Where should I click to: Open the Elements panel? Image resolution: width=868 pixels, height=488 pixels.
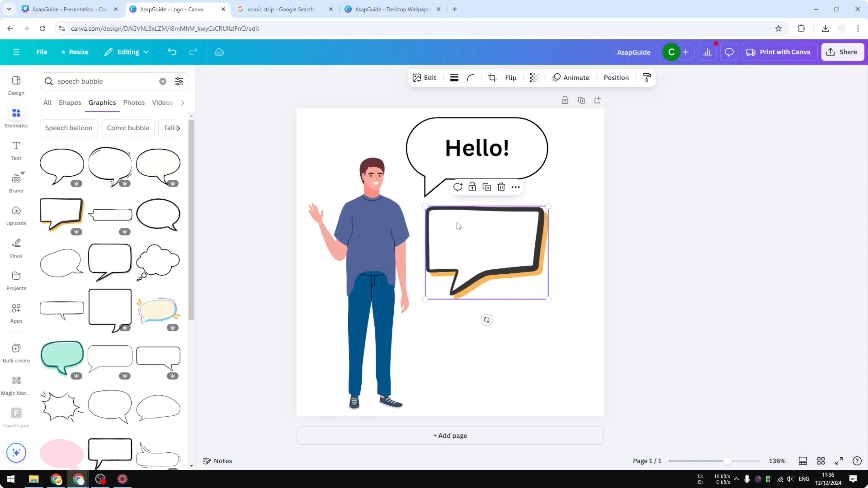coord(16,118)
